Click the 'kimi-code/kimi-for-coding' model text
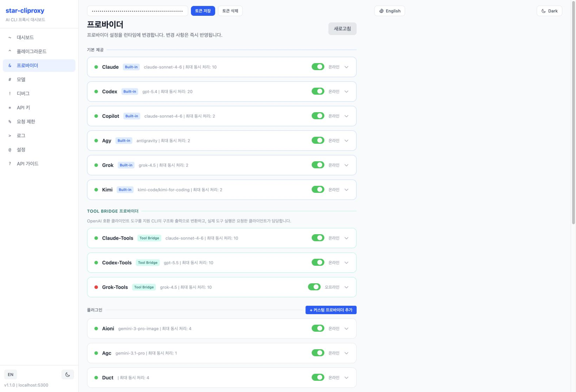This screenshot has width=576, height=392. (x=163, y=190)
